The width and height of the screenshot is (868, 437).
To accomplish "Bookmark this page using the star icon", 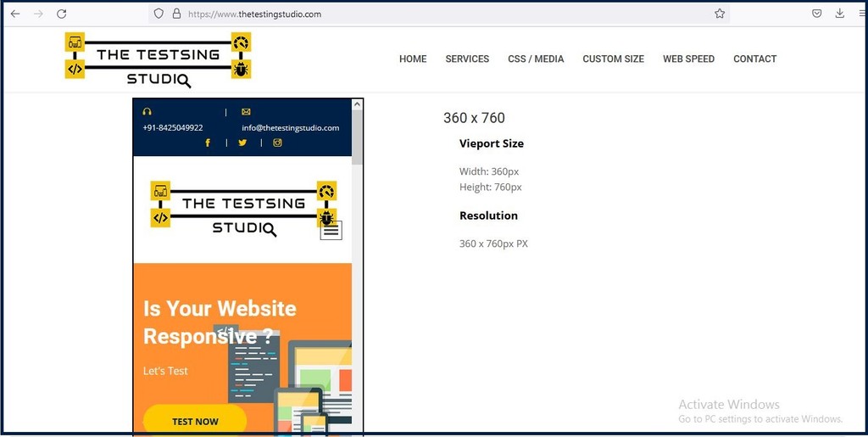I will [x=720, y=14].
